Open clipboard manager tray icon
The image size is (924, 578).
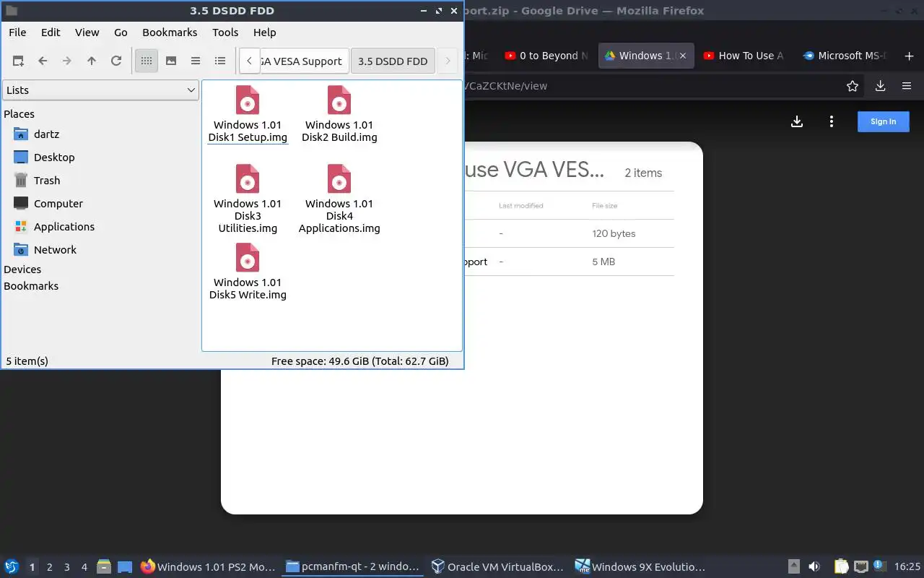pos(841,567)
